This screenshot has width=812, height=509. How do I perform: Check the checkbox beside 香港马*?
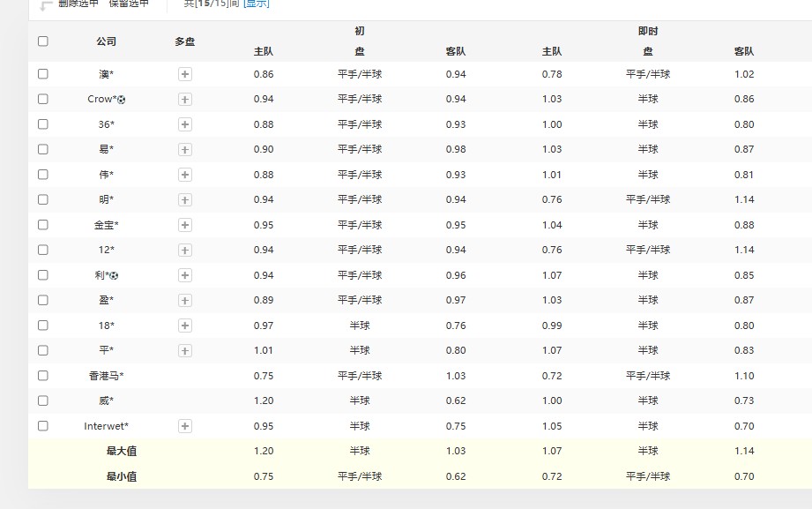click(x=42, y=375)
